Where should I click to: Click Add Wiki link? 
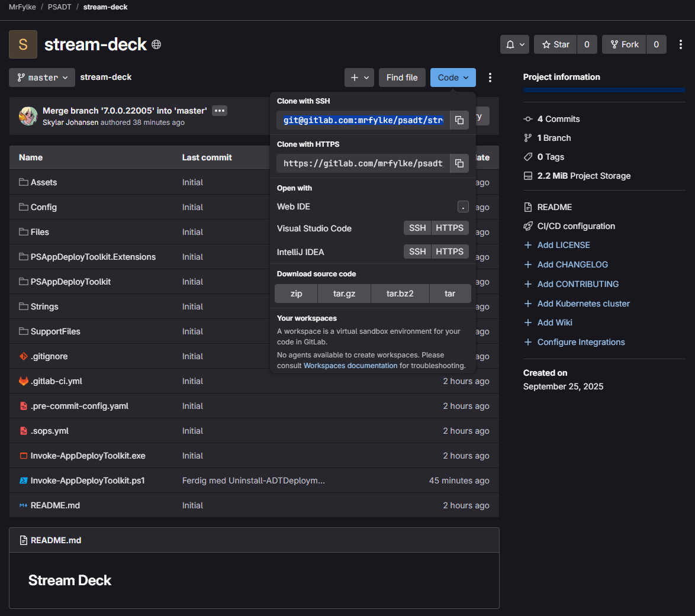(x=555, y=322)
